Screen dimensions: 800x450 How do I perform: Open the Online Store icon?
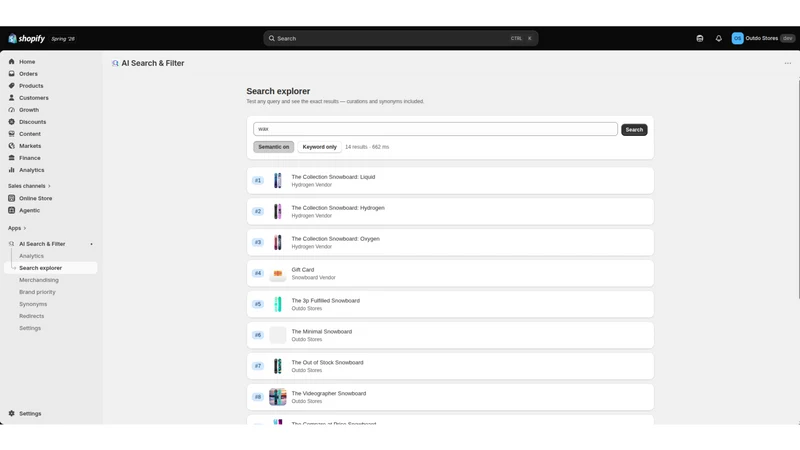click(x=12, y=198)
